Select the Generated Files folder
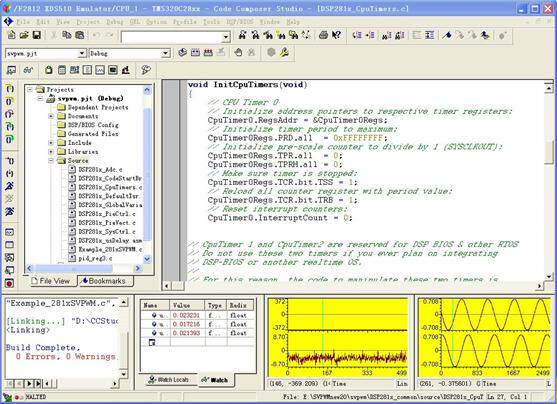Image resolution: width=557 pixels, height=404 pixels. click(93, 134)
